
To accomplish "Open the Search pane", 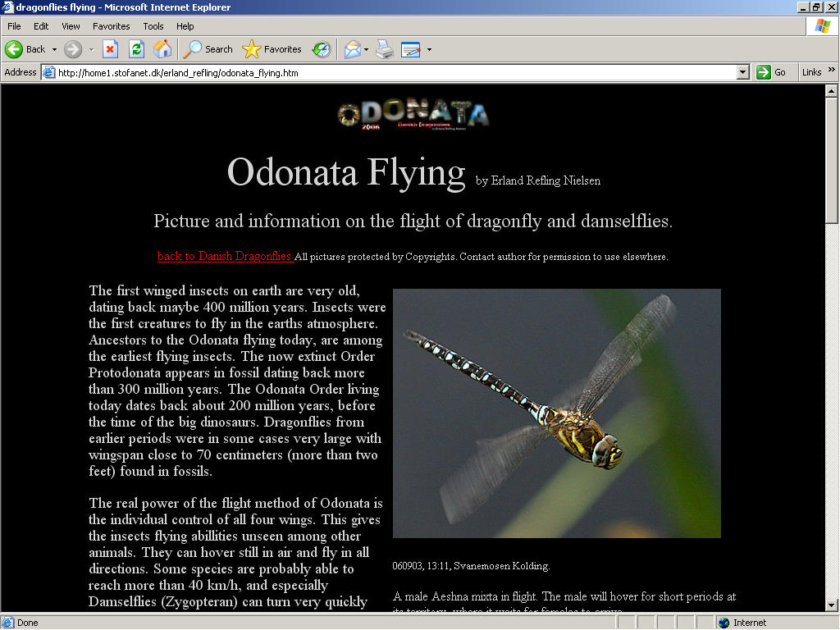I will [x=208, y=49].
